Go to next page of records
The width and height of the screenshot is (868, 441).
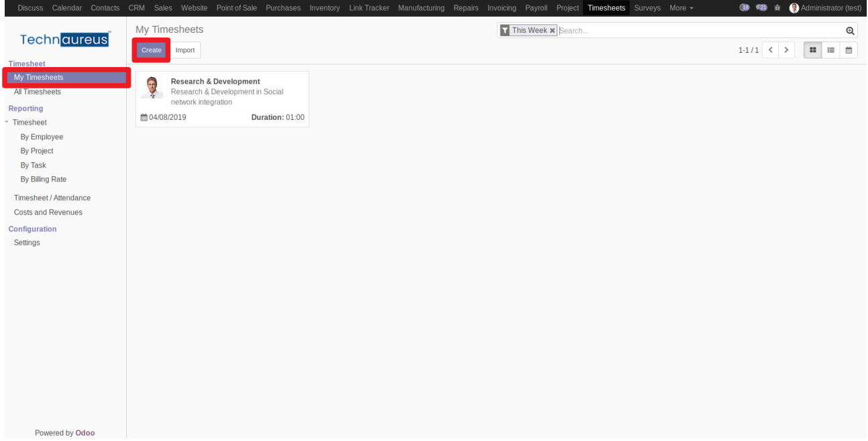[786, 50]
